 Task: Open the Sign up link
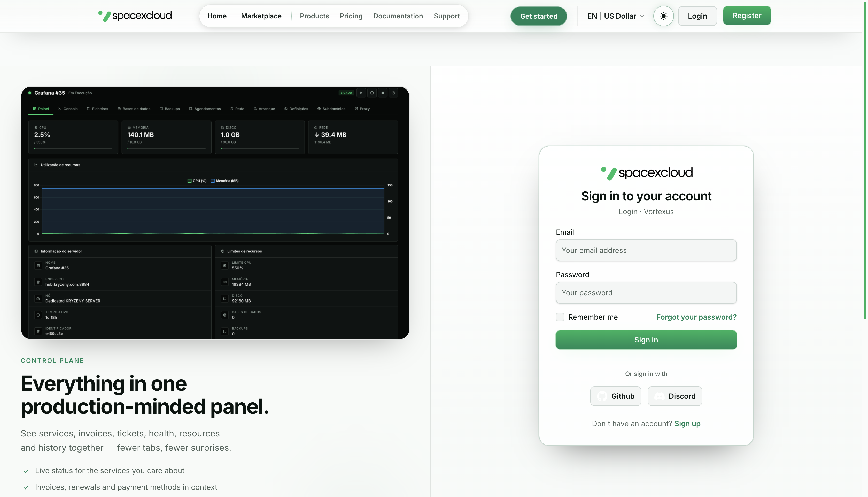[x=687, y=424]
